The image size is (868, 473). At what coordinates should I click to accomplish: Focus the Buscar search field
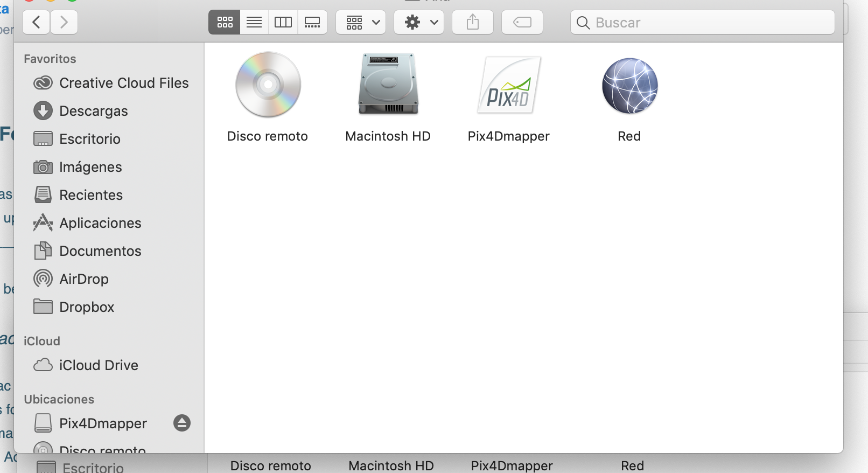point(703,22)
